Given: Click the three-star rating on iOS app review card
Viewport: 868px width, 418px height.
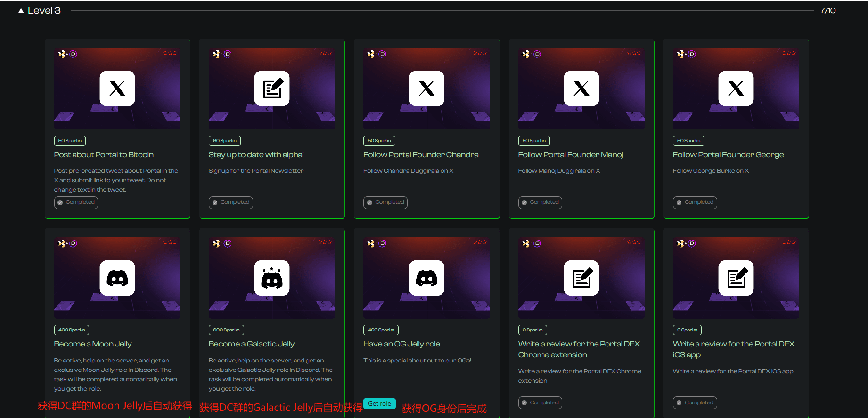Looking at the screenshot, I should coord(789,242).
